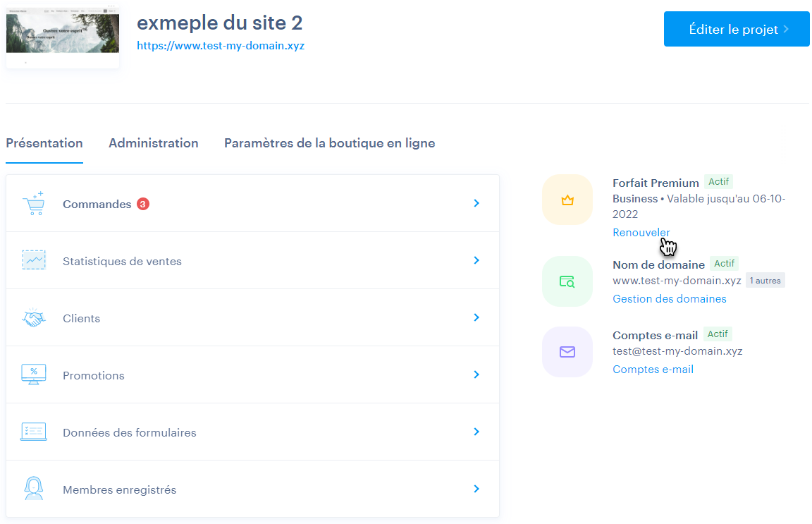Image resolution: width=812 pixels, height=524 pixels.
Task: Click the shopping cart Commandes icon
Action: (x=33, y=204)
